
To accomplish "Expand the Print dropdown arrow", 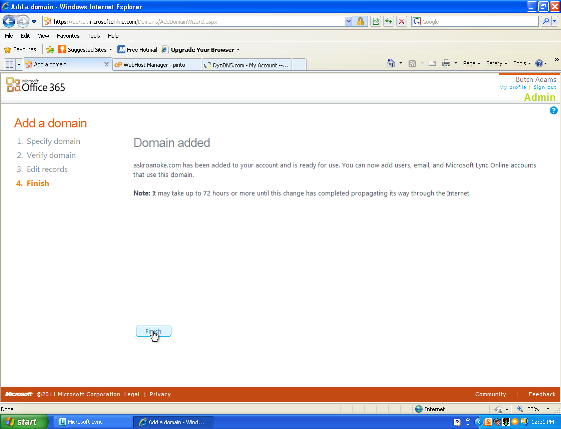I will click(x=455, y=63).
